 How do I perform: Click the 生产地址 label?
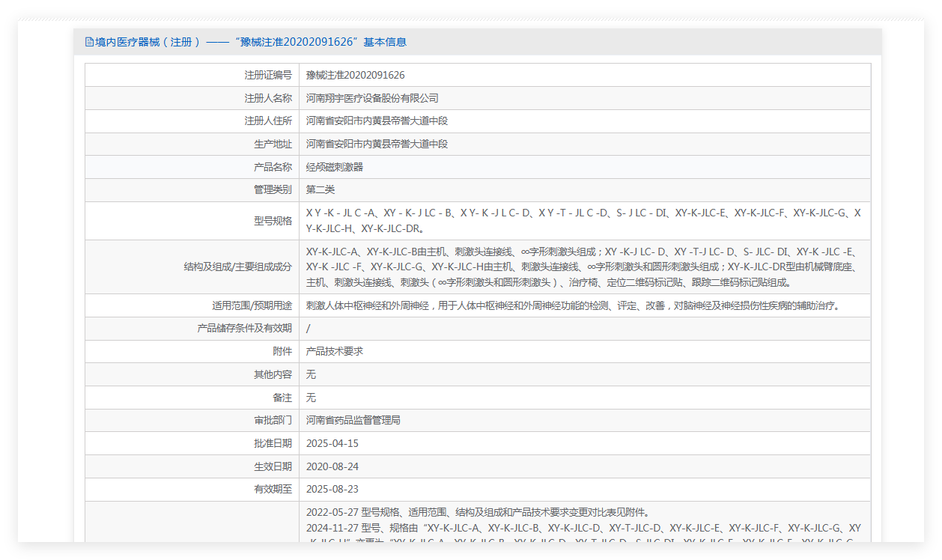tap(273, 144)
